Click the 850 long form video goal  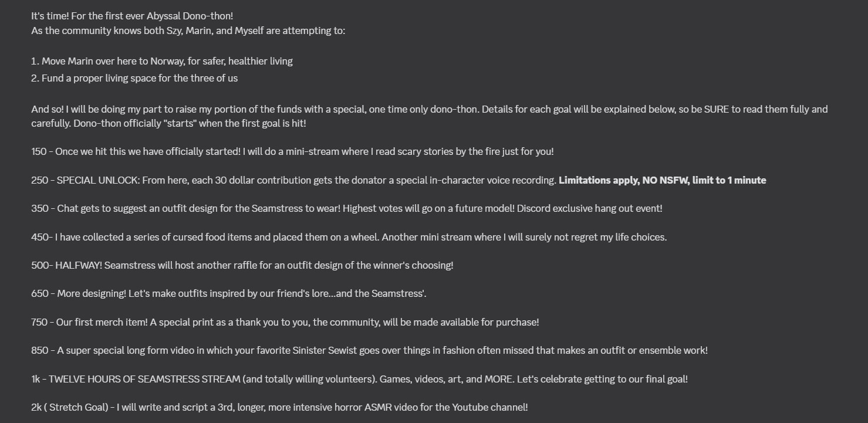370,350
